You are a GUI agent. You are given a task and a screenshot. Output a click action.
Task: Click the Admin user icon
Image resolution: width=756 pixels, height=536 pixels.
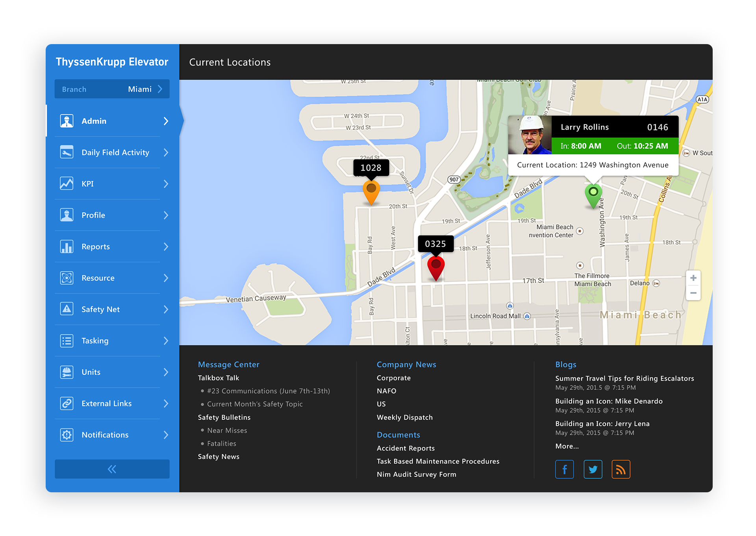pyautogui.click(x=67, y=121)
